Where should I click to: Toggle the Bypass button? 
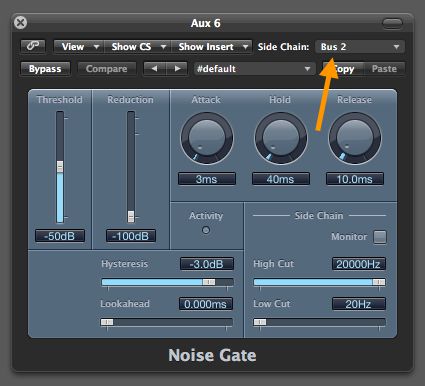pyautogui.click(x=45, y=69)
